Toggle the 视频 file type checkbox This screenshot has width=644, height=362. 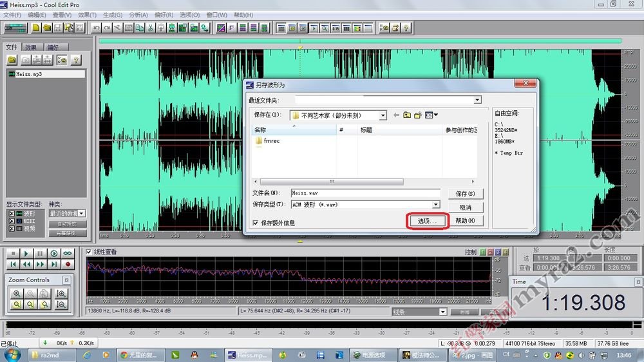(x=12, y=229)
